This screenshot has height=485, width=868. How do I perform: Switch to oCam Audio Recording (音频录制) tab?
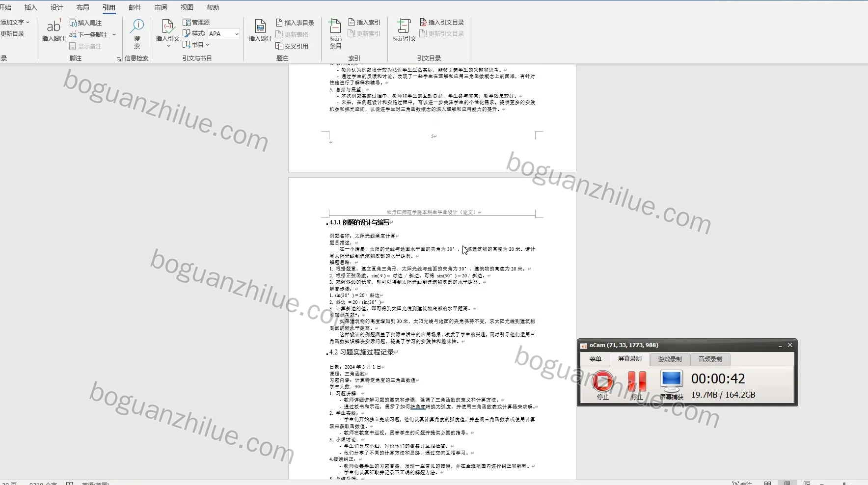[710, 359]
